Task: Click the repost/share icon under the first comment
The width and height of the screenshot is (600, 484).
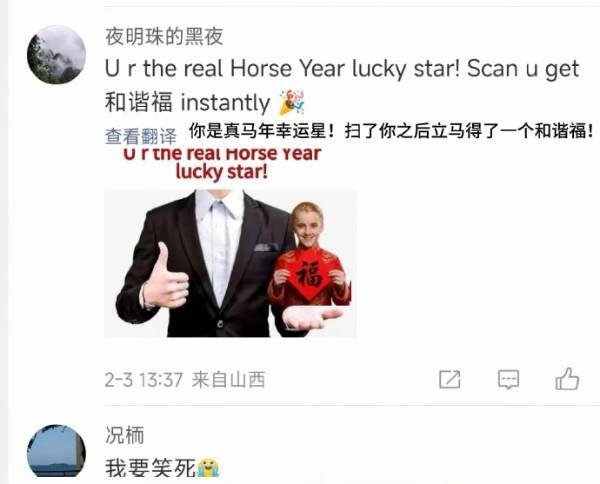Action: tap(450, 380)
